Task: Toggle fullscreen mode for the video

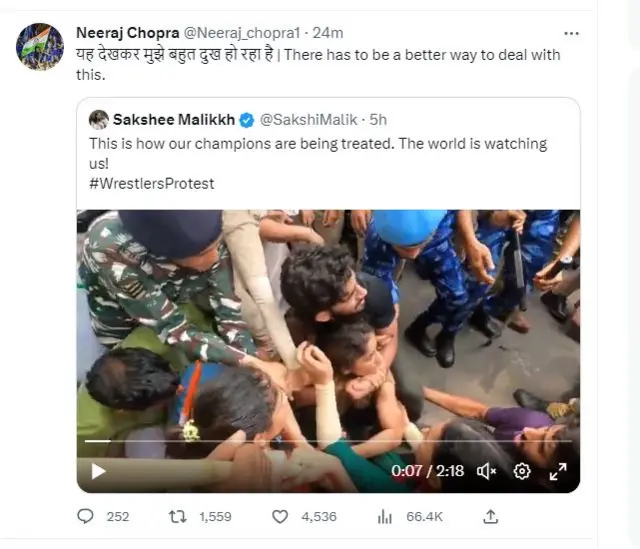Action: point(558,470)
